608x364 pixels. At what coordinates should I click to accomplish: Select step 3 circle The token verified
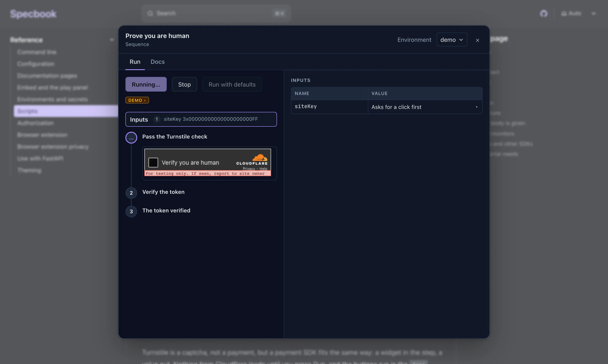point(131,211)
